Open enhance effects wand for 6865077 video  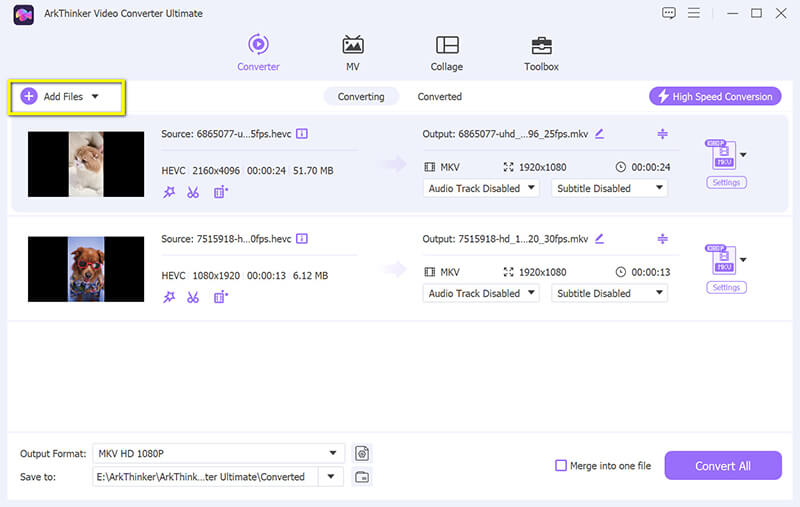169,192
